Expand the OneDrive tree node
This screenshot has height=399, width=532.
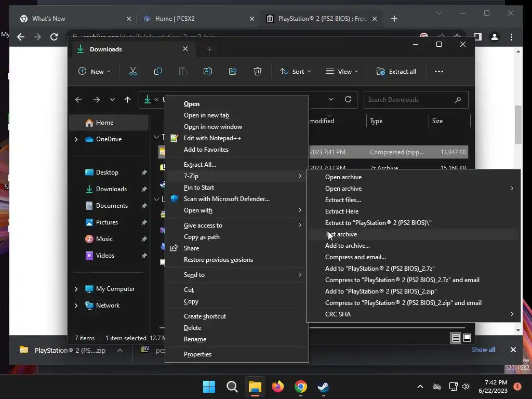pyautogui.click(x=76, y=139)
